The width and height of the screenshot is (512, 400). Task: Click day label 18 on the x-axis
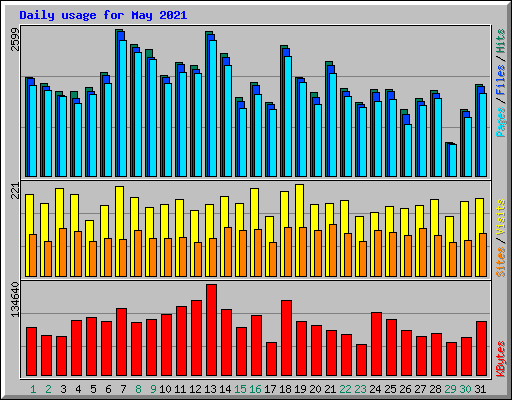point(285,389)
